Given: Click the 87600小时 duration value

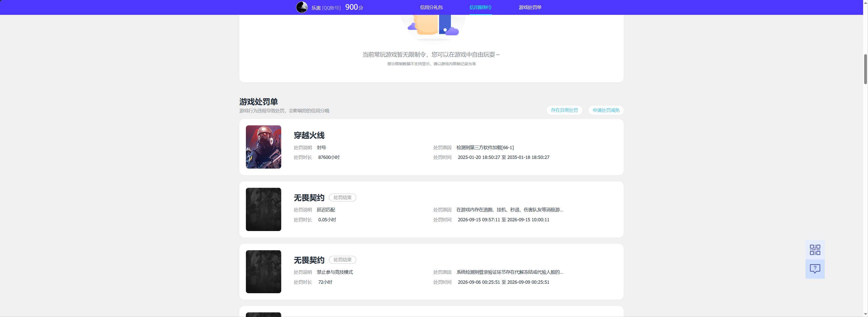Looking at the screenshot, I should tap(329, 157).
